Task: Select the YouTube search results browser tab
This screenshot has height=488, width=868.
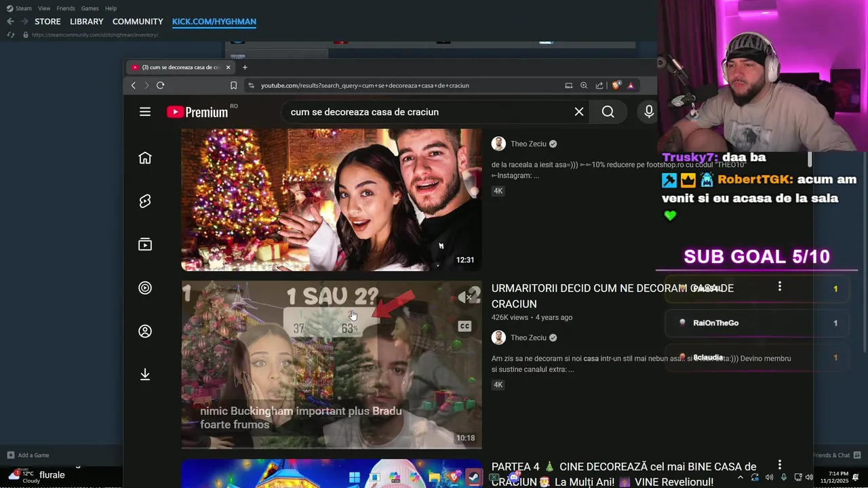Action: click(180, 67)
